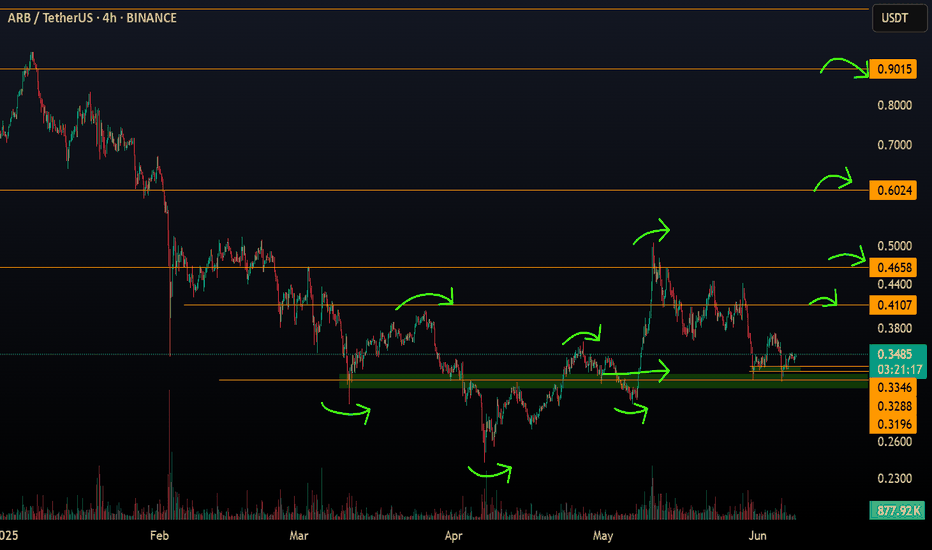The image size is (932, 550).
Task: Select the 0.3288 price level label
Action: pos(893,406)
